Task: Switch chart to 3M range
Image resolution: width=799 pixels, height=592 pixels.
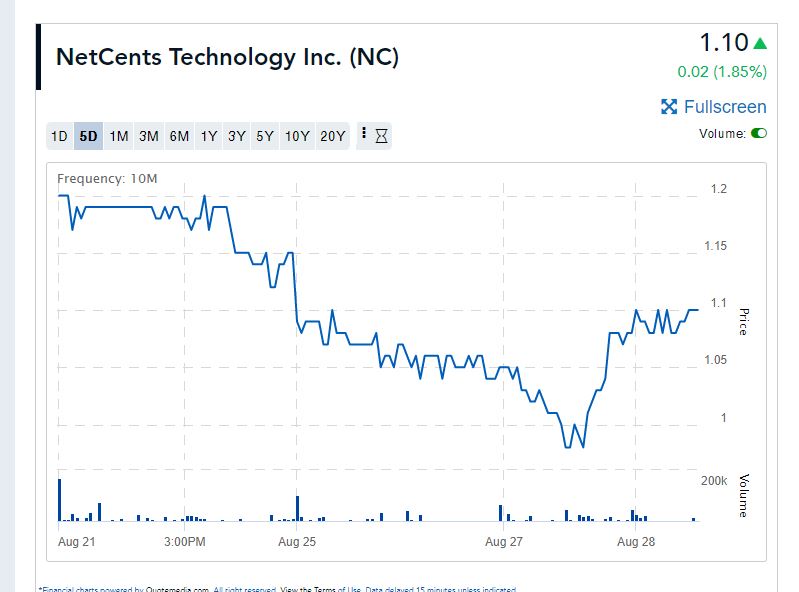Action: click(149, 136)
